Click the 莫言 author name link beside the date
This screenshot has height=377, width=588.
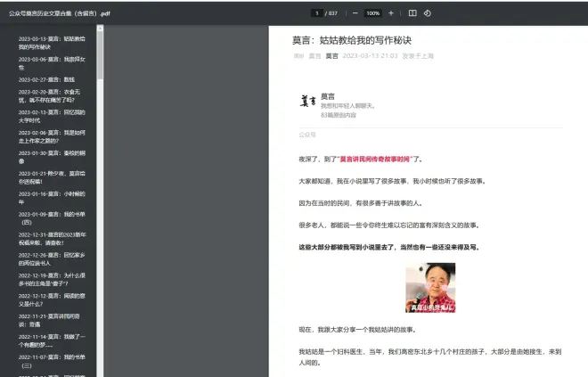(x=331, y=56)
